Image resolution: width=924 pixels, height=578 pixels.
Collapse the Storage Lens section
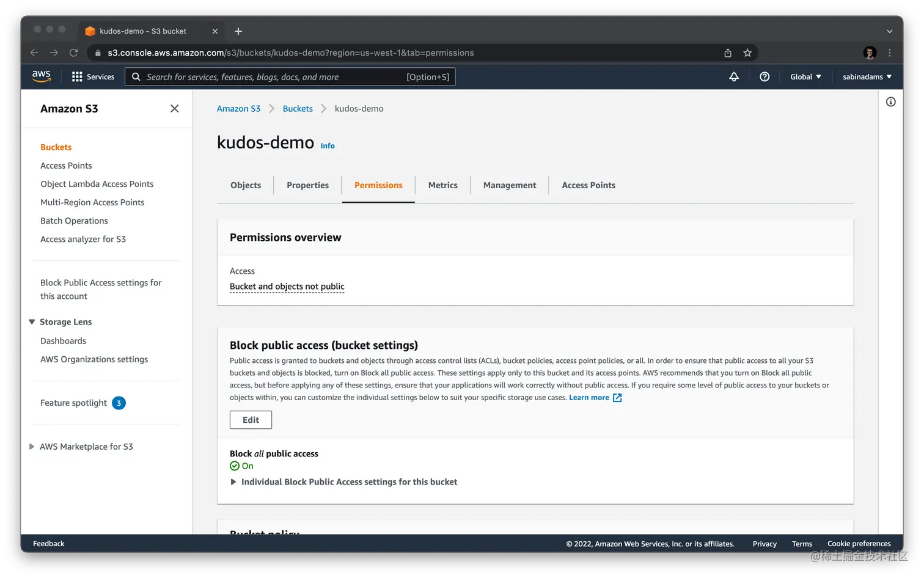[31, 321]
